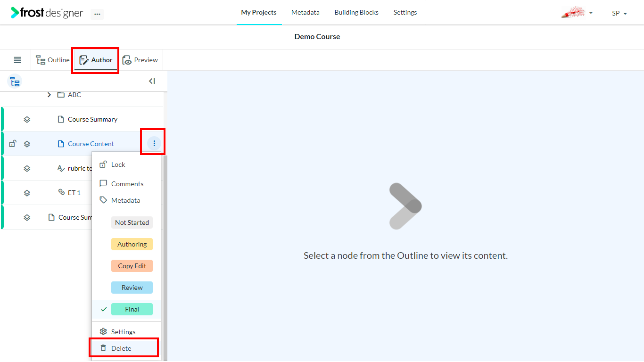This screenshot has width=644, height=362.
Task: Switch to the Outline view
Action: click(x=53, y=60)
